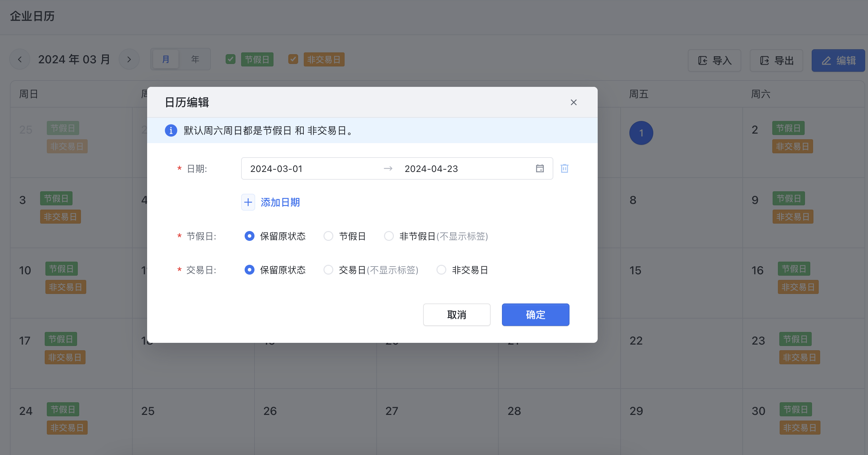The image size is (868, 455).
Task: Toggle the green 节假日 filter checkbox
Action: pyautogui.click(x=231, y=59)
